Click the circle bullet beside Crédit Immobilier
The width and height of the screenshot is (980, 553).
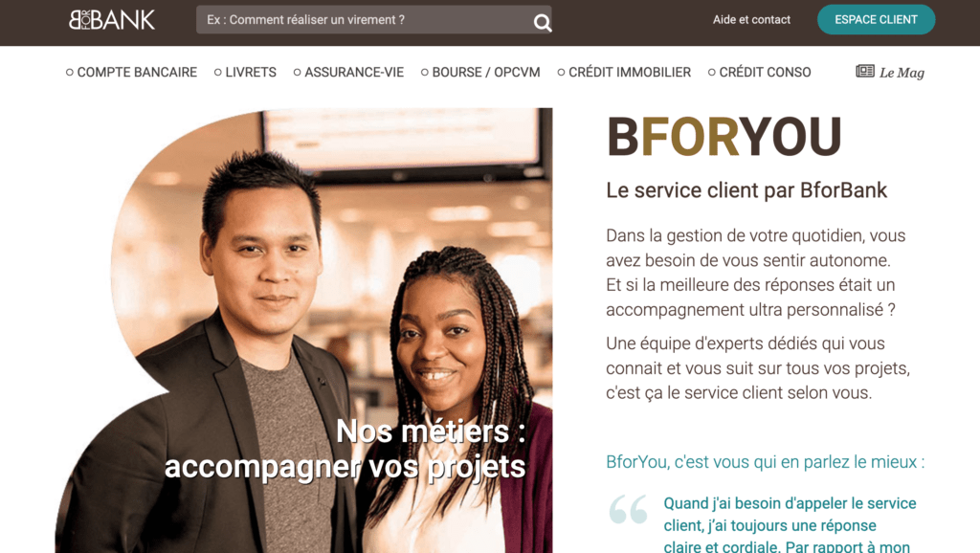coord(561,73)
